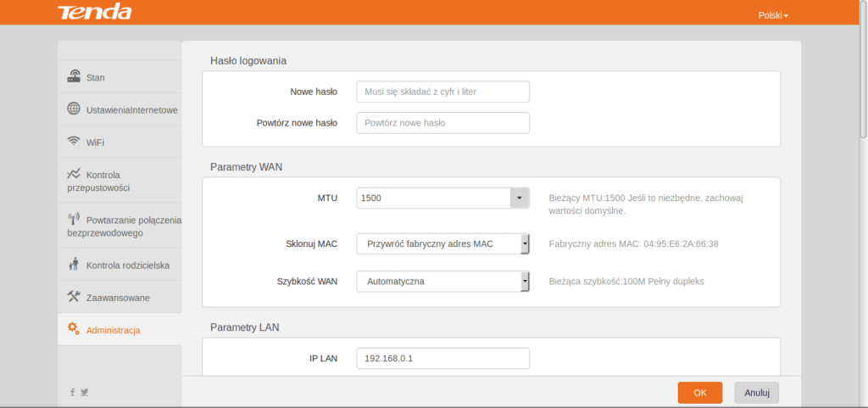This screenshot has height=408, width=868.
Task: Focus the Nowe hasło field
Action: [442, 92]
